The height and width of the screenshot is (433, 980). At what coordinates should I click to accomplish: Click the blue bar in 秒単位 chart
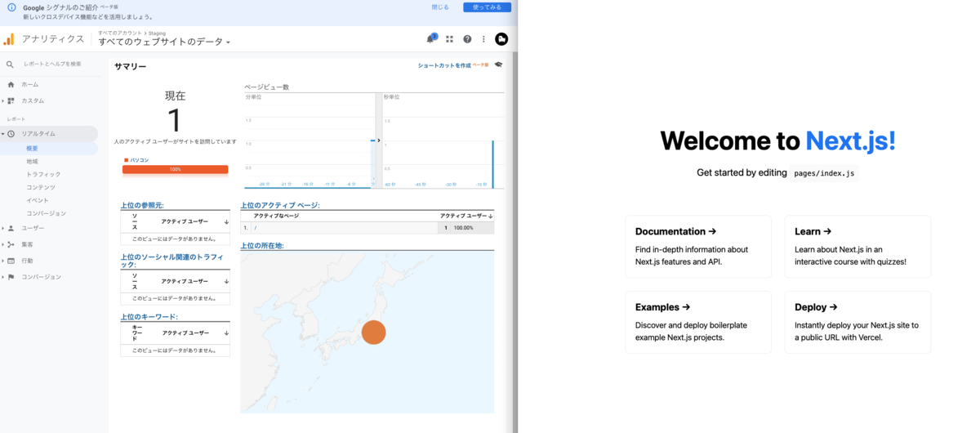[492, 165]
